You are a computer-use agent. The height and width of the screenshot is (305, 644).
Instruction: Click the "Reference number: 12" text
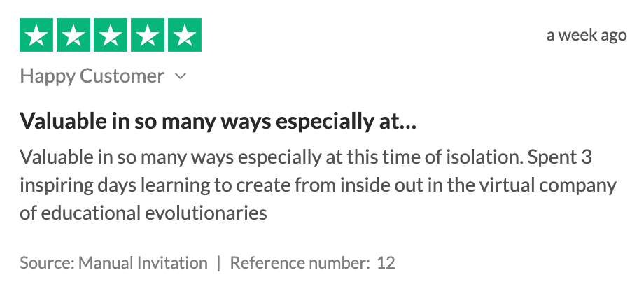pyautogui.click(x=313, y=263)
